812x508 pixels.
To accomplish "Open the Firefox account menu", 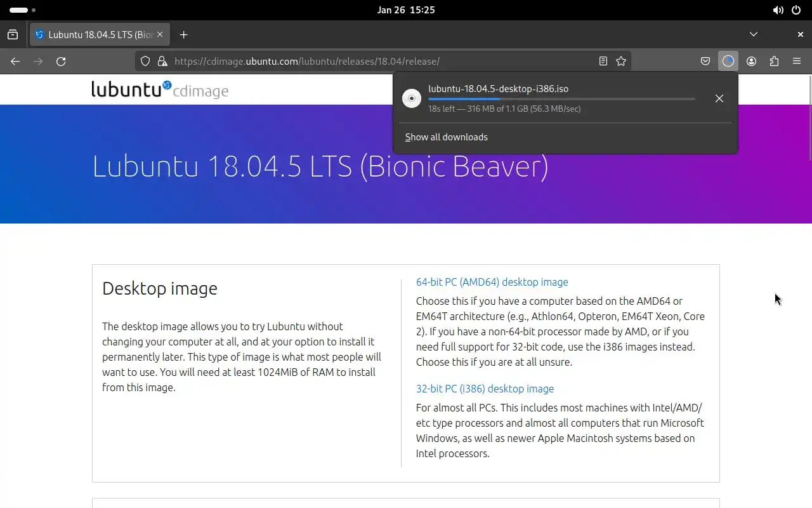I will coord(751,61).
